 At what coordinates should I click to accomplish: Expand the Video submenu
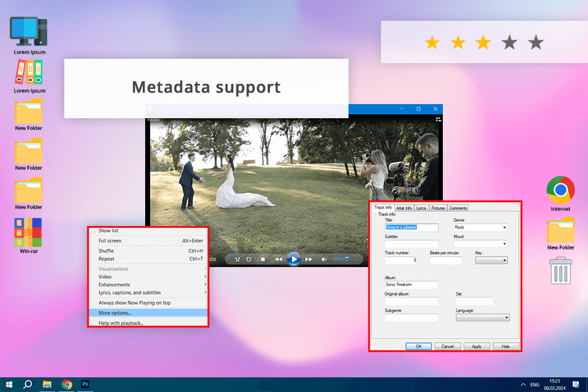(148, 277)
